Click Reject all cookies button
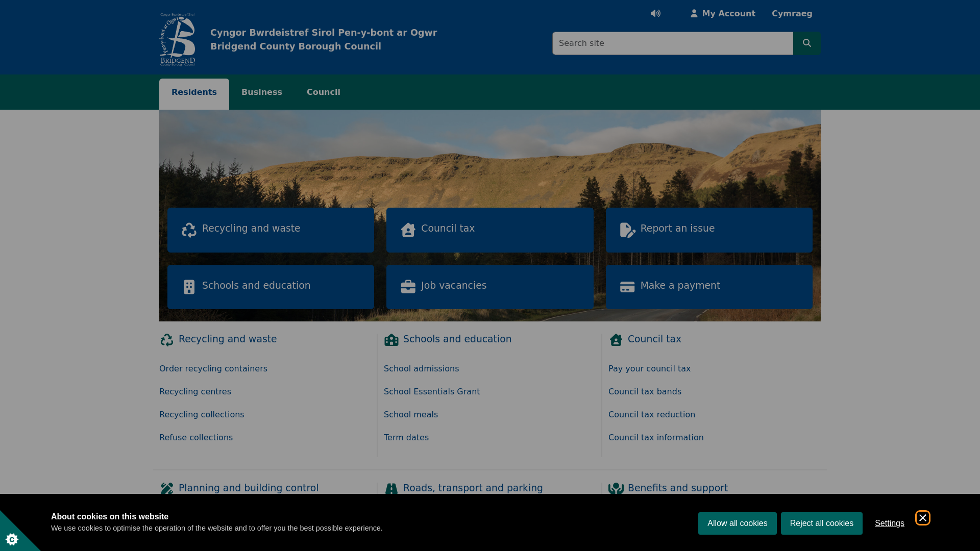 [x=821, y=523]
